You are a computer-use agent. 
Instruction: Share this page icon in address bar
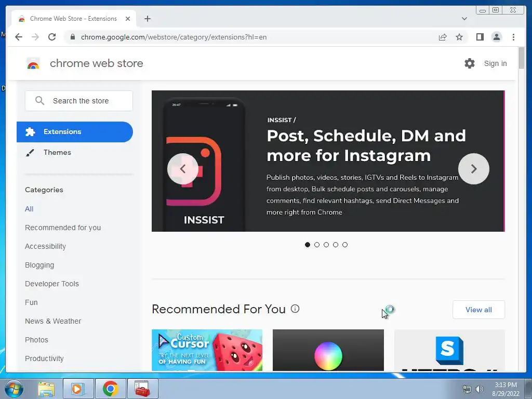pos(443,37)
